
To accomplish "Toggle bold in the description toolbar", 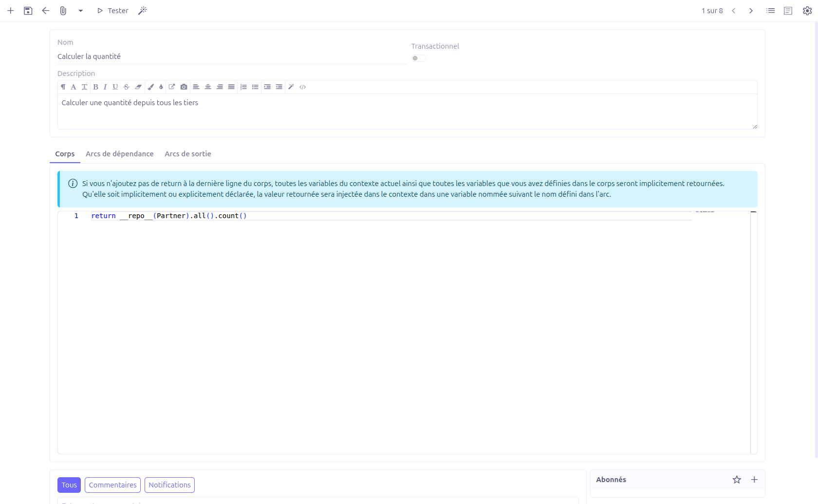I will 95,87.
